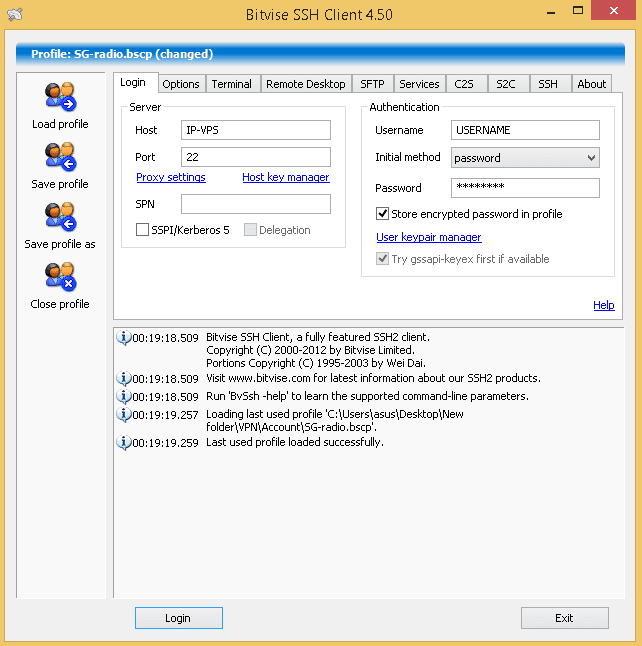642x646 pixels.
Task: Open User keypair manager link
Action: pyautogui.click(x=428, y=238)
